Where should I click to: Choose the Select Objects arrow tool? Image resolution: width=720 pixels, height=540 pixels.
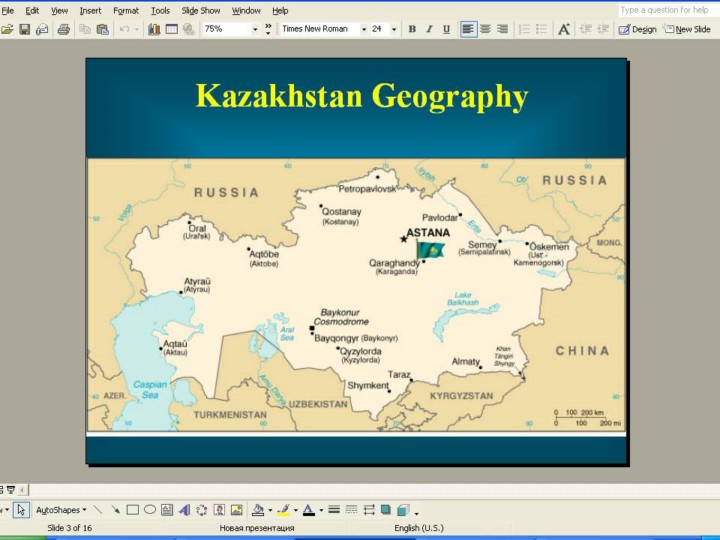[21, 510]
